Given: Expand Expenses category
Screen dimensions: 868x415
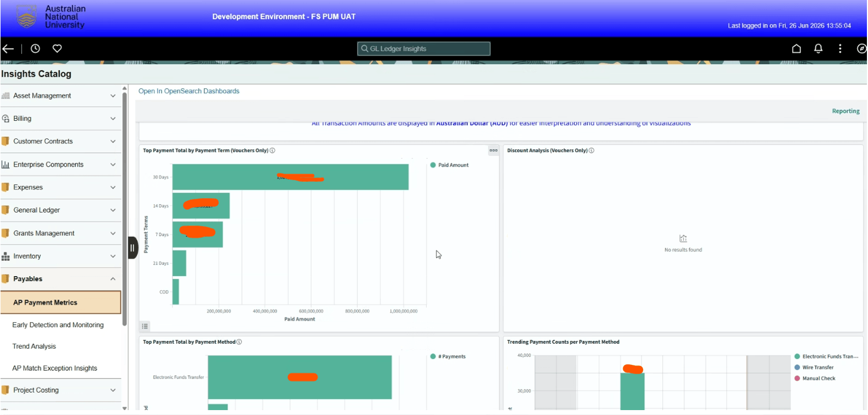Looking at the screenshot, I should [113, 187].
